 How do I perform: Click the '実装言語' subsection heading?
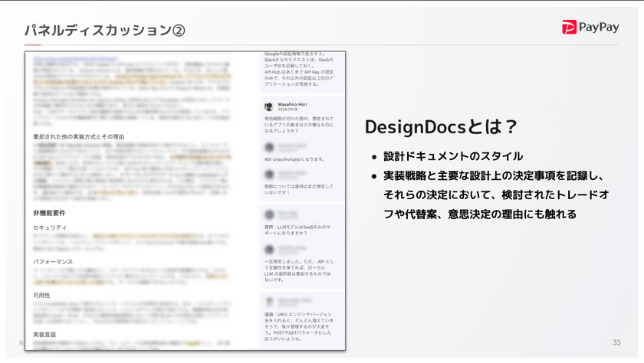(x=44, y=335)
